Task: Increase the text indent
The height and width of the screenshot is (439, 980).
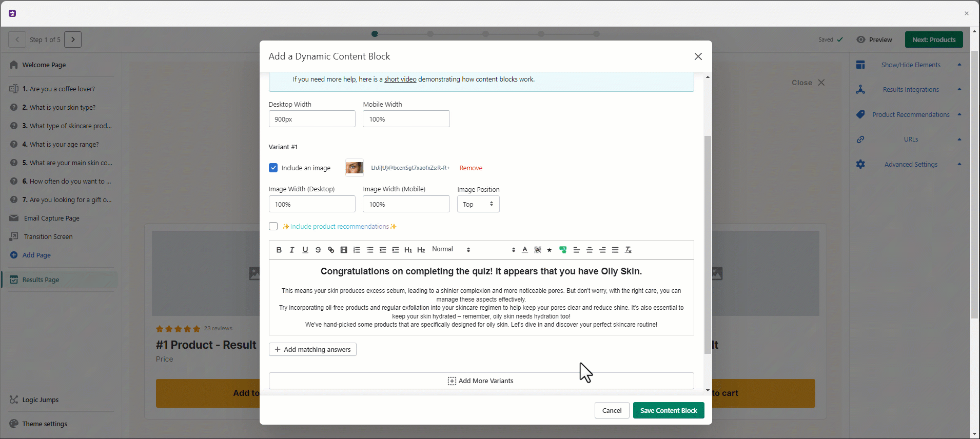Action: (396, 250)
